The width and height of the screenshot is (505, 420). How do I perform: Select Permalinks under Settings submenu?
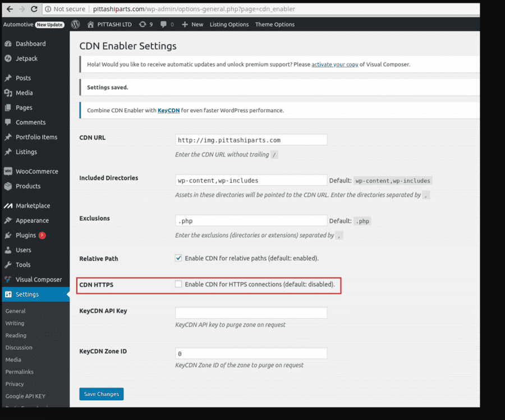19,372
